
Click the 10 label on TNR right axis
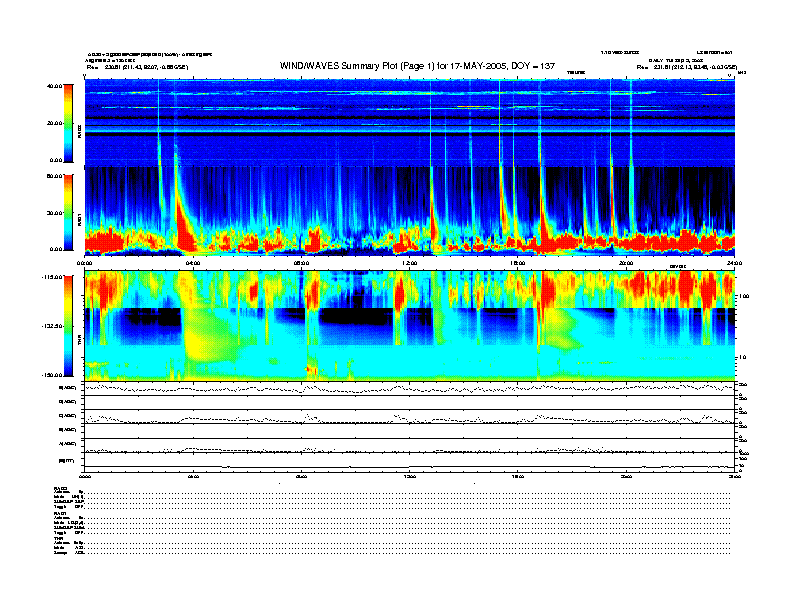742,358
